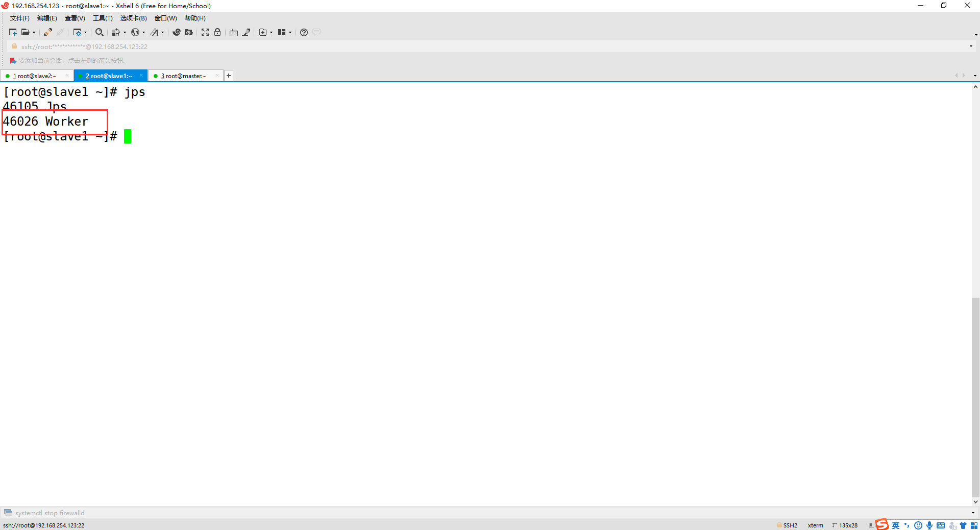Click the SSH2 status bar entry
The width and height of the screenshot is (980, 530).
[787, 525]
